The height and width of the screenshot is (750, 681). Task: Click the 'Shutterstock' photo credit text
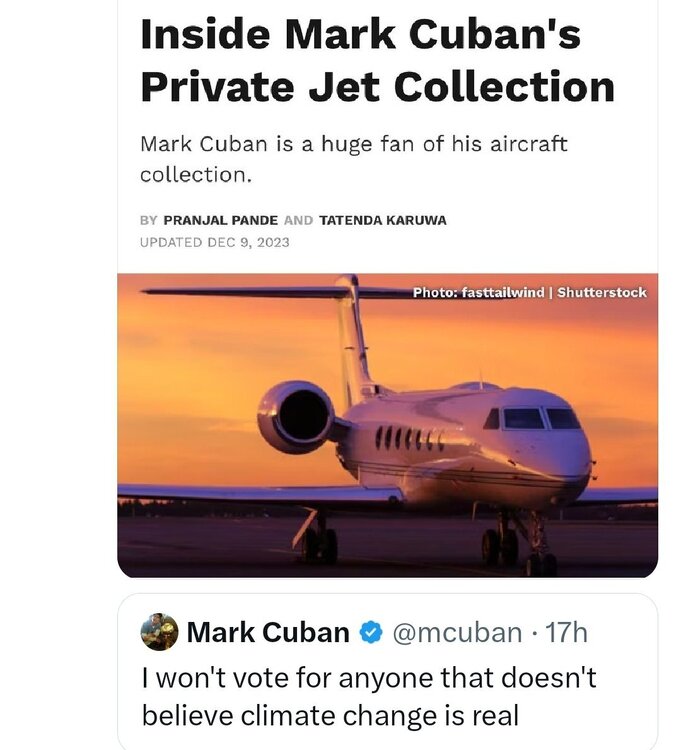point(602,293)
